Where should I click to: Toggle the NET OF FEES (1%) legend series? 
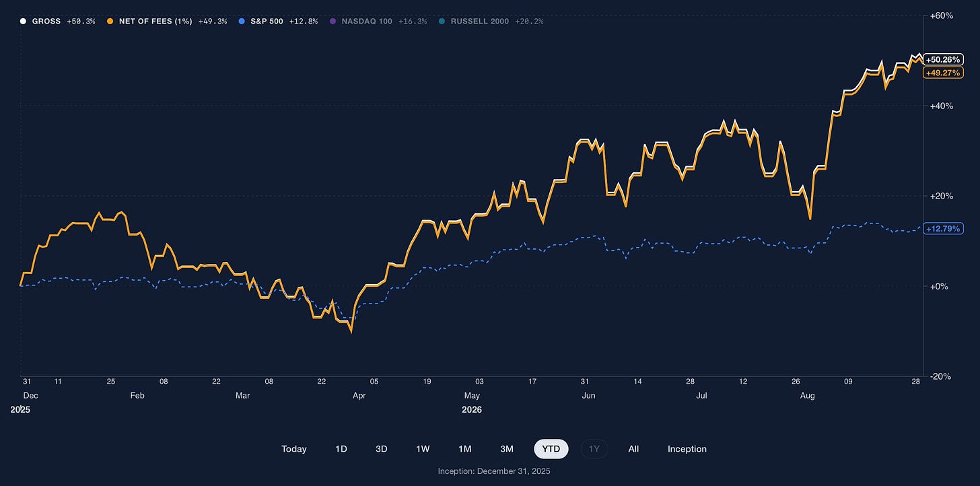[166, 21]
